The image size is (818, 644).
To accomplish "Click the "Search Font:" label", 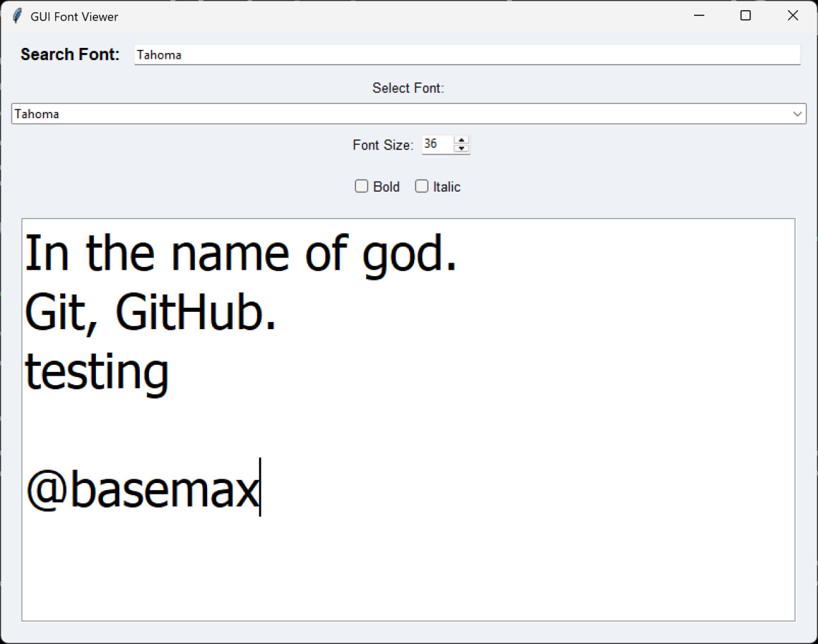I will pos(70,55).
